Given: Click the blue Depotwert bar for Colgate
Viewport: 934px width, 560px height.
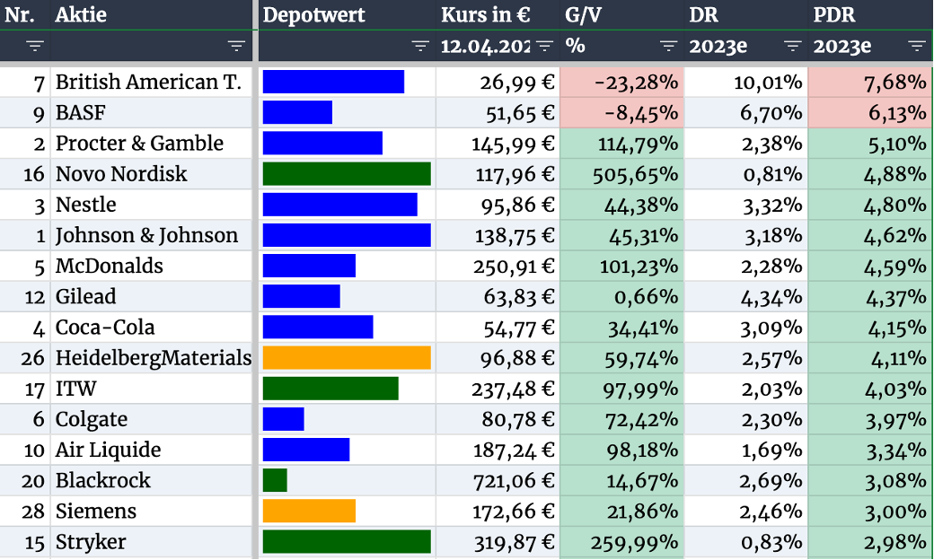Looking at the screenshot, I should point(284,419).
